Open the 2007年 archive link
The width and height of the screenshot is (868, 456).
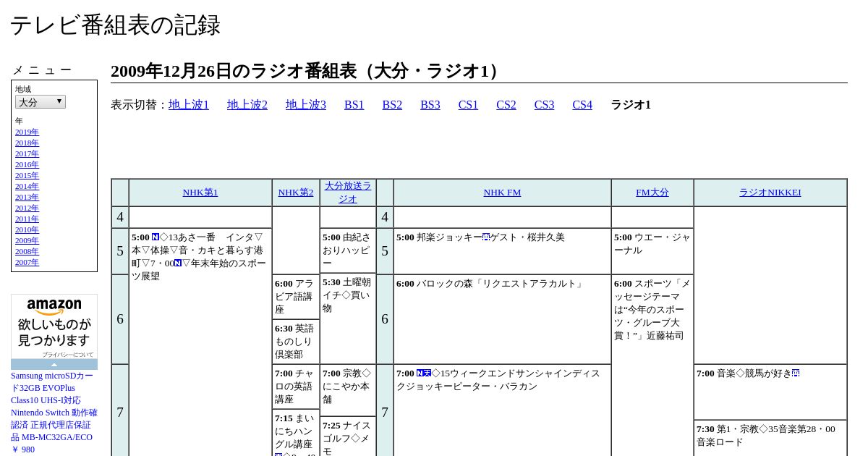[x=27, y=263]
